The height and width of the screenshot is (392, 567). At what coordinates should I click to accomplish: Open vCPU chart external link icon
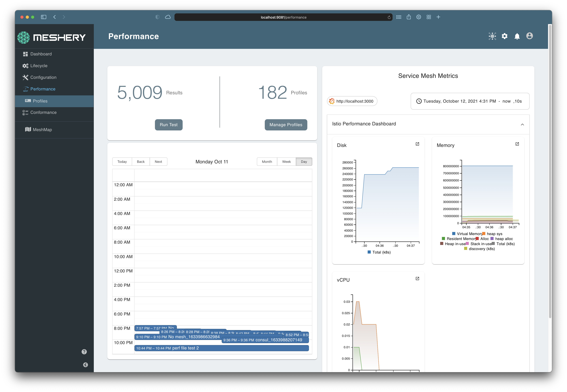coord(417,279)
